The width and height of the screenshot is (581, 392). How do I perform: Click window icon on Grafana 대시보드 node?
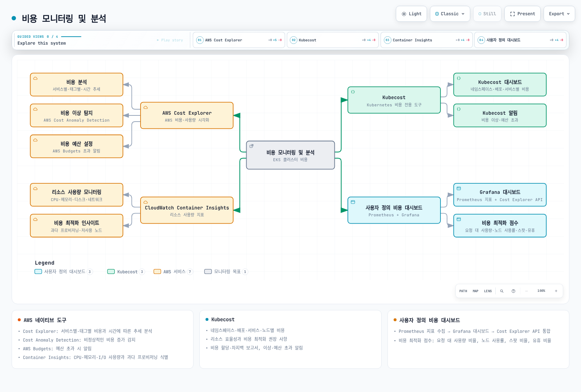coord(459,189)
